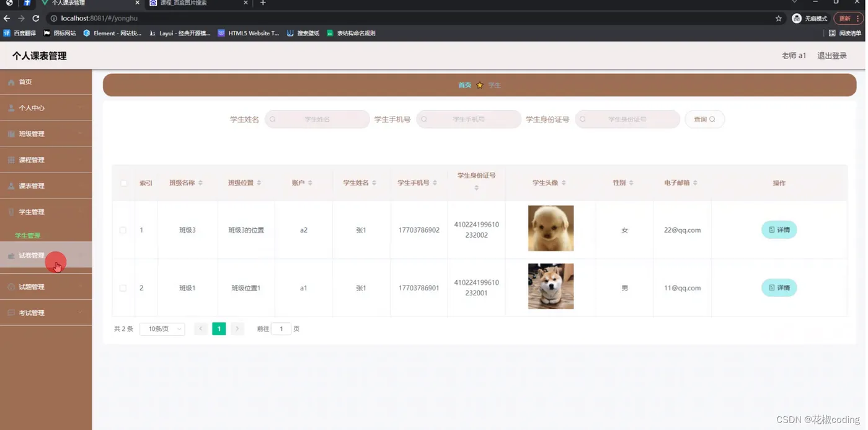The height and width of the screenshot is (430, 868).
Task: Open 首页 in the sidebar
Action: click(x=46, y=82)
